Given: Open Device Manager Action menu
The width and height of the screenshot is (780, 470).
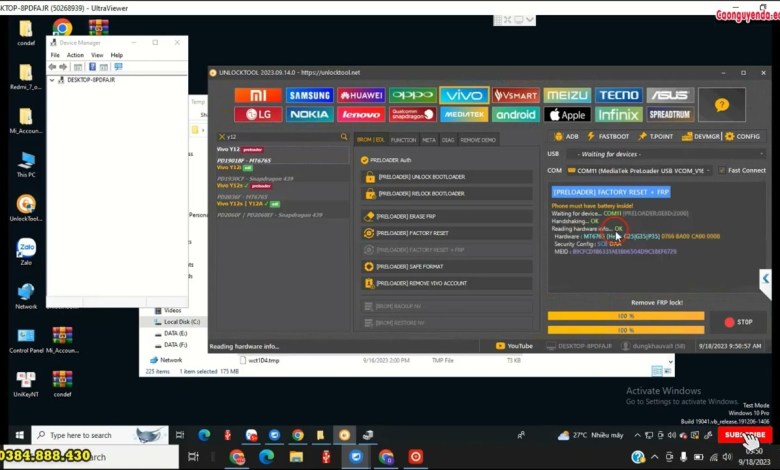Looking at the screenshot, I should 75,55.
